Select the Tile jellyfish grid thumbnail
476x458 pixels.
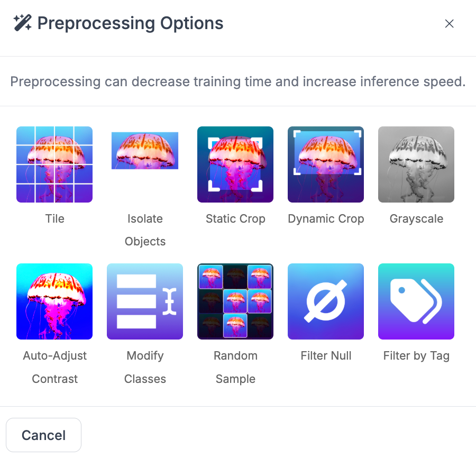[x=54, y=164]
